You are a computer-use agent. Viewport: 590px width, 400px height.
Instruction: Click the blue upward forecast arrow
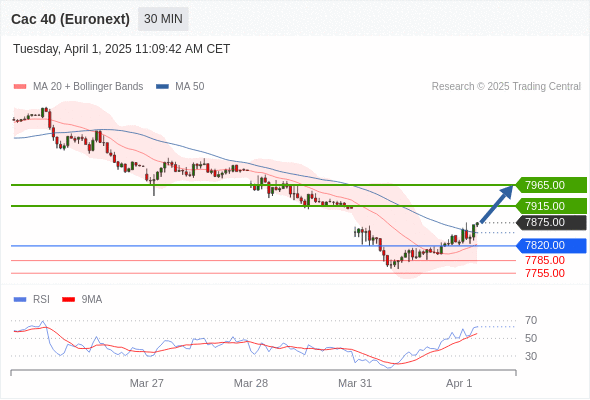pos(497,204)
